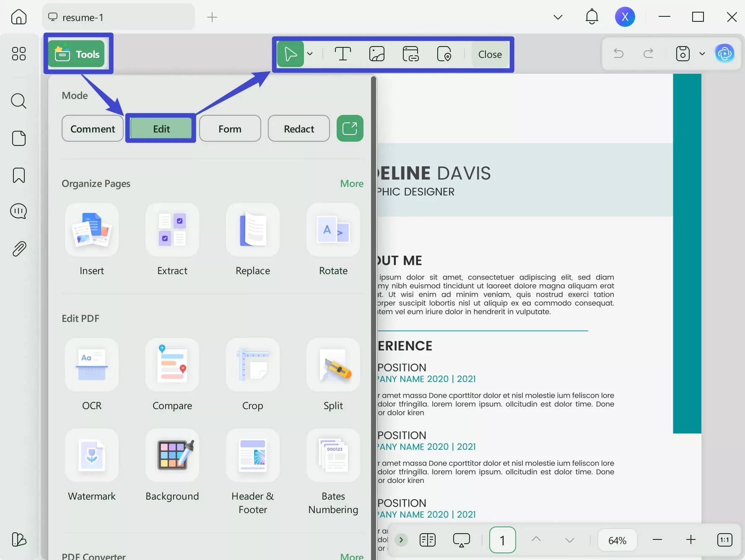The width and height of the screenshot is (745, 560).
Task: Click the Bates Numbering icon
Action: click(333, 456)
